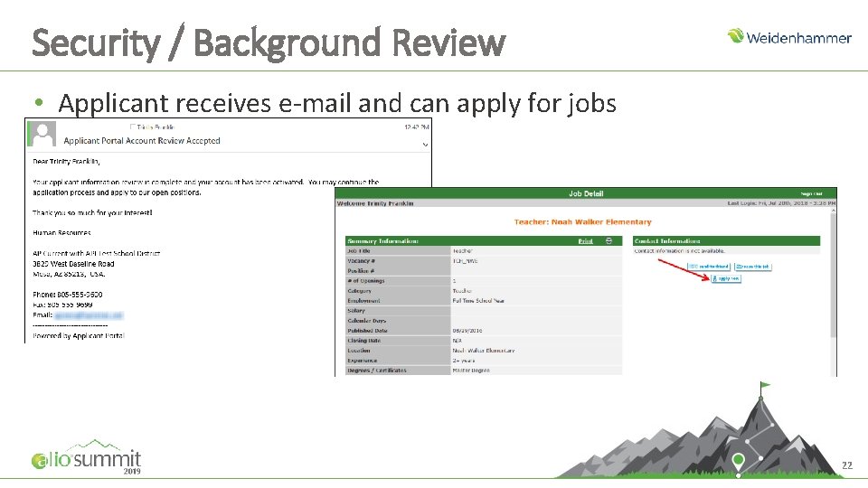This screenshot has height=488, width=868.
Task: Click the 'Position #' row label
Action: coord(361,271)
